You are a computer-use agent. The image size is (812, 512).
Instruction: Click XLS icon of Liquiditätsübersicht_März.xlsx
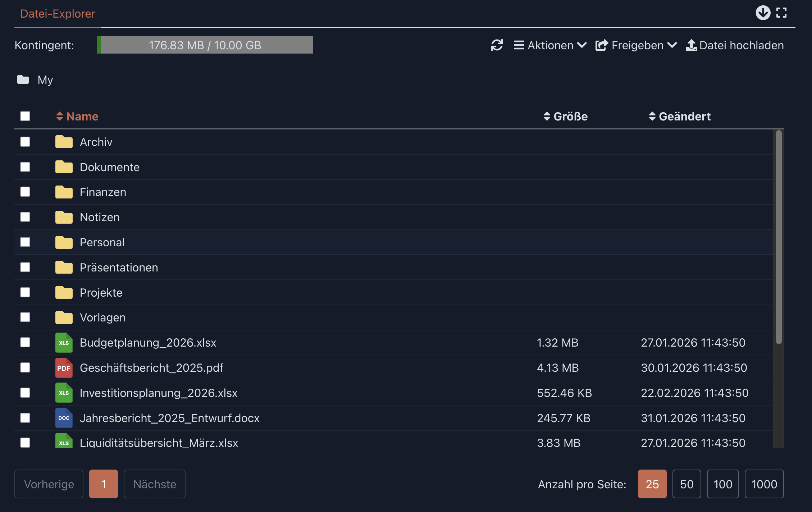pos(64,441)
